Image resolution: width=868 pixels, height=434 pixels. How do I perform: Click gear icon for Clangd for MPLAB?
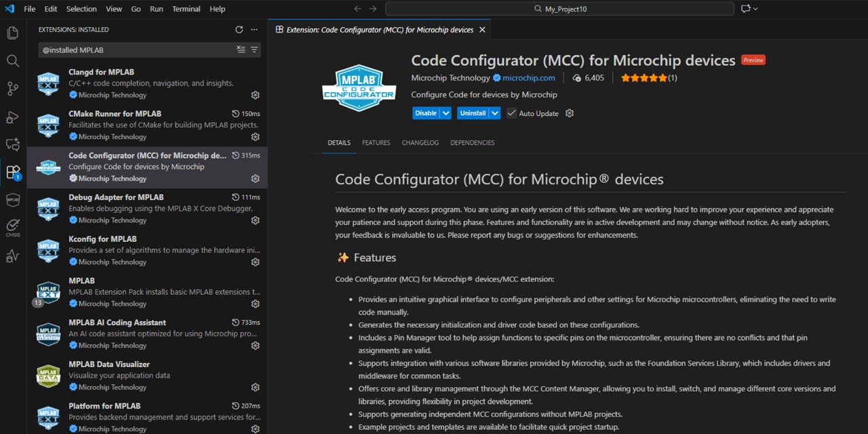pyautogui.click(x=255, y=95)
